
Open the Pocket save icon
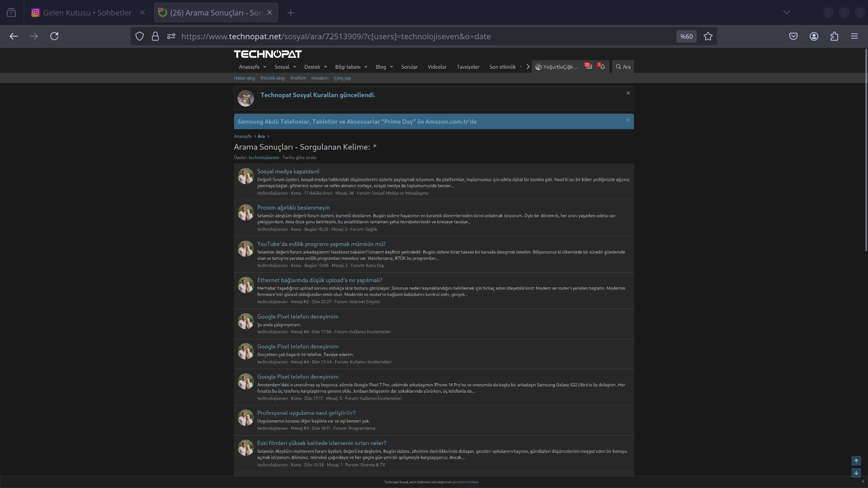pos(793,36)
